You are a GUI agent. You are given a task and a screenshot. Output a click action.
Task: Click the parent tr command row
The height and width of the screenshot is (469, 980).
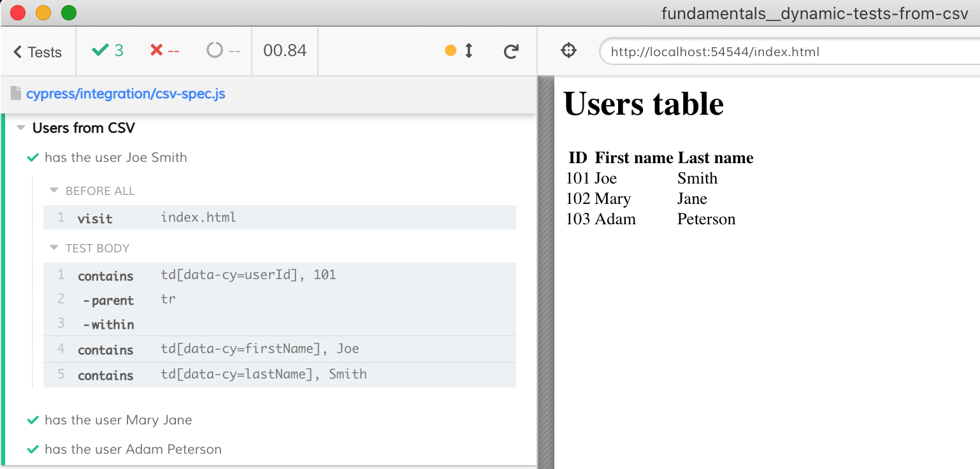[x=279, y=299]
